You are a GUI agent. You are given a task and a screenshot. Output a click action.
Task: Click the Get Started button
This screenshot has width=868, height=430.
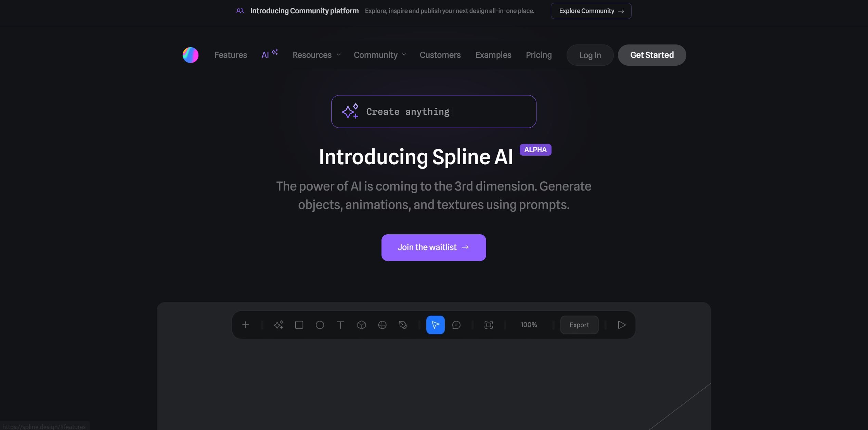click(x=652, y=55)
